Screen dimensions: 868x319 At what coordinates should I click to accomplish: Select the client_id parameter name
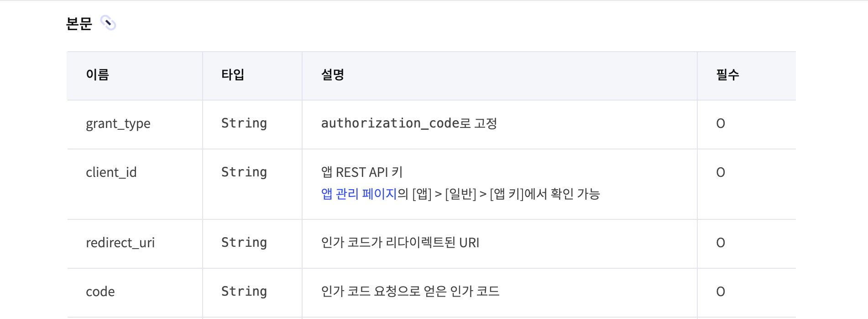[111, 172]
